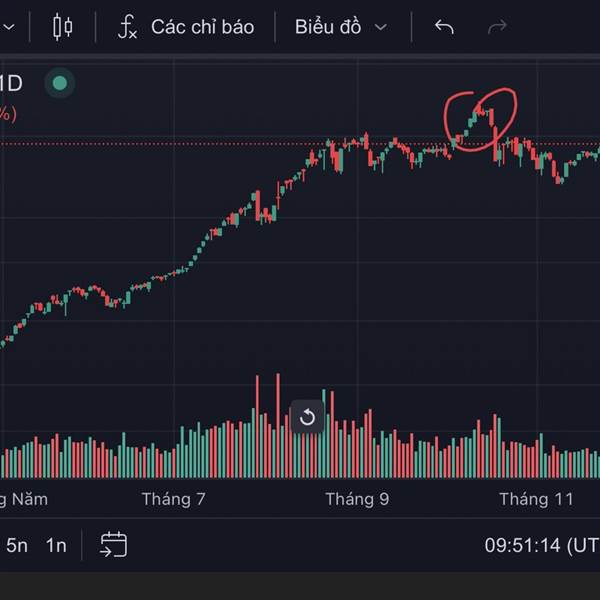Open Các chỉ báo indicators list

(202, 27)
